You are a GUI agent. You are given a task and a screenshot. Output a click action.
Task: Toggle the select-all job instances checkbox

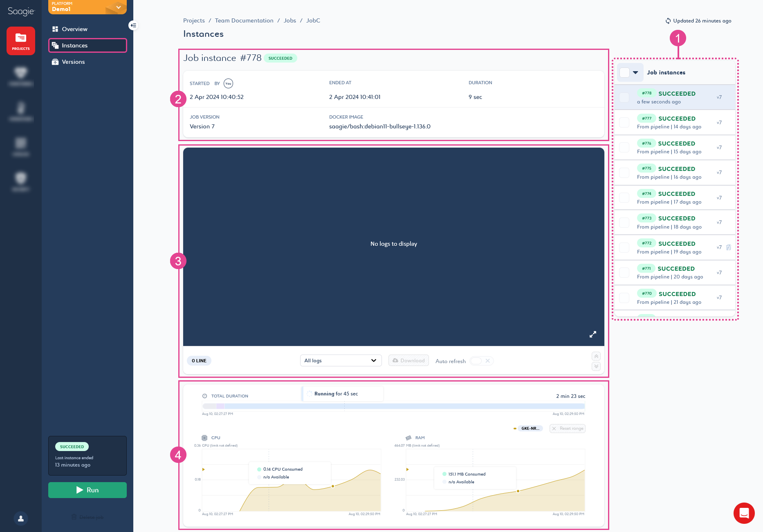(x=624, y=72)
